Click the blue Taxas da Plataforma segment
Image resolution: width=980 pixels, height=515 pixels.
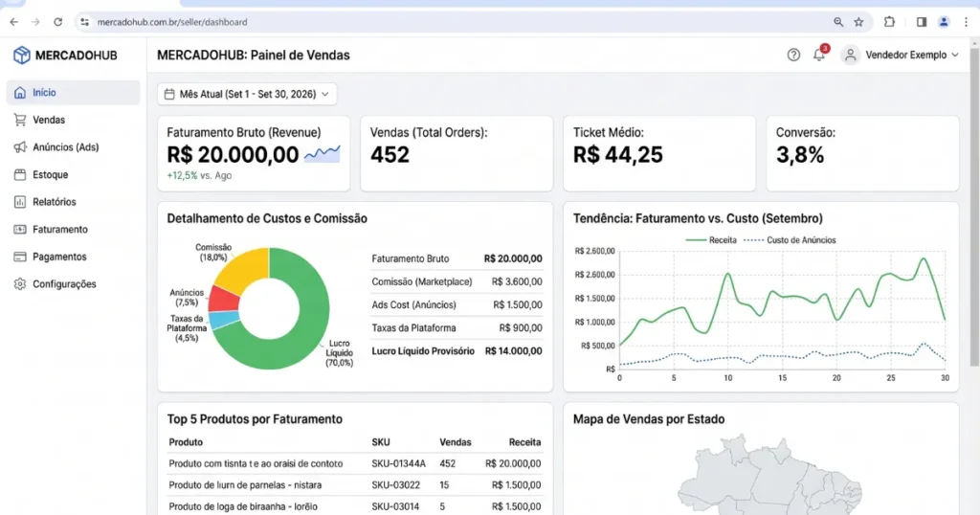(224, 320)
